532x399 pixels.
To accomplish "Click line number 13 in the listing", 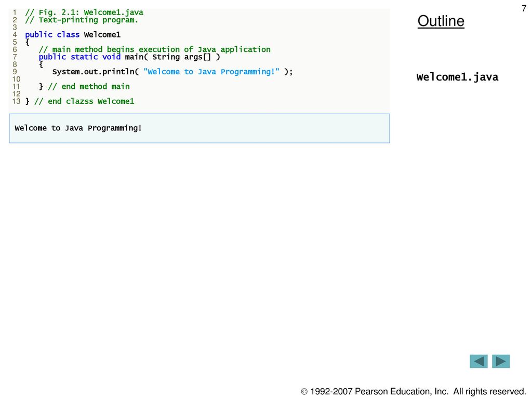I will pyautogui.click(x=16, y=101).
